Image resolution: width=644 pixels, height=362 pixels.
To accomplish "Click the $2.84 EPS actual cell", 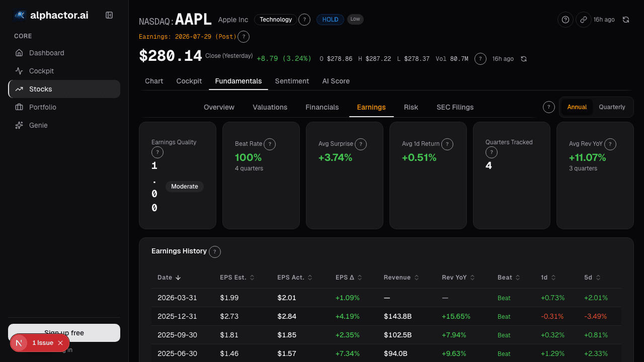I will click(287, 316).
